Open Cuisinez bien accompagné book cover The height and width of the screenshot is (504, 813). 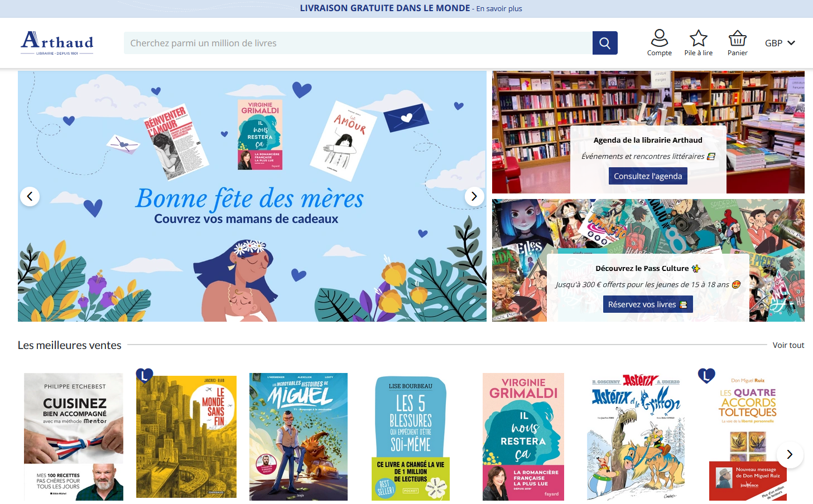click(74, 437)
